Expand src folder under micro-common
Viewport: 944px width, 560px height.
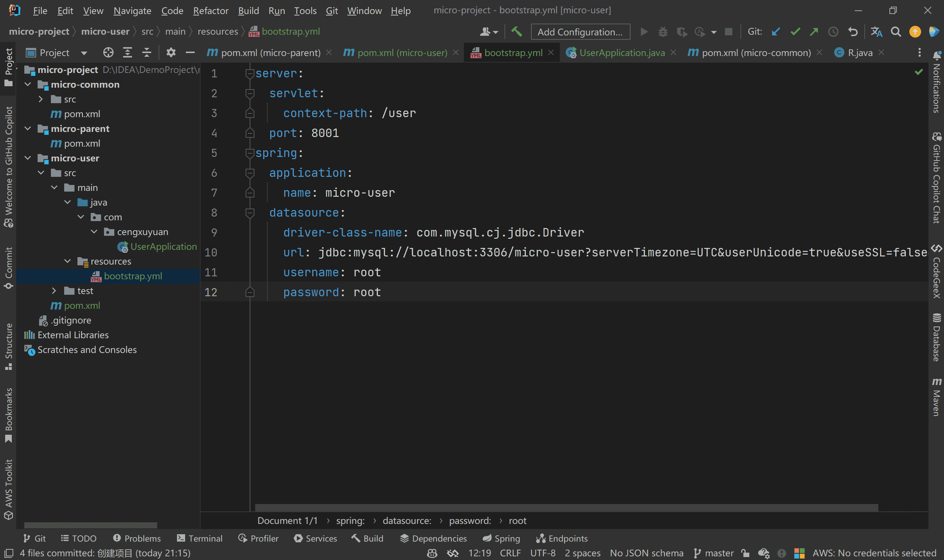(41, 99)
